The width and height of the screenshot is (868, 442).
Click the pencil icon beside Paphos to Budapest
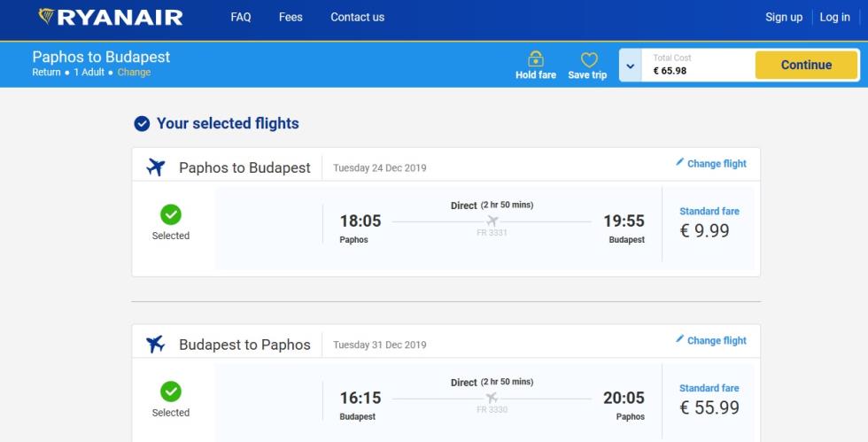tap(680, 162)
